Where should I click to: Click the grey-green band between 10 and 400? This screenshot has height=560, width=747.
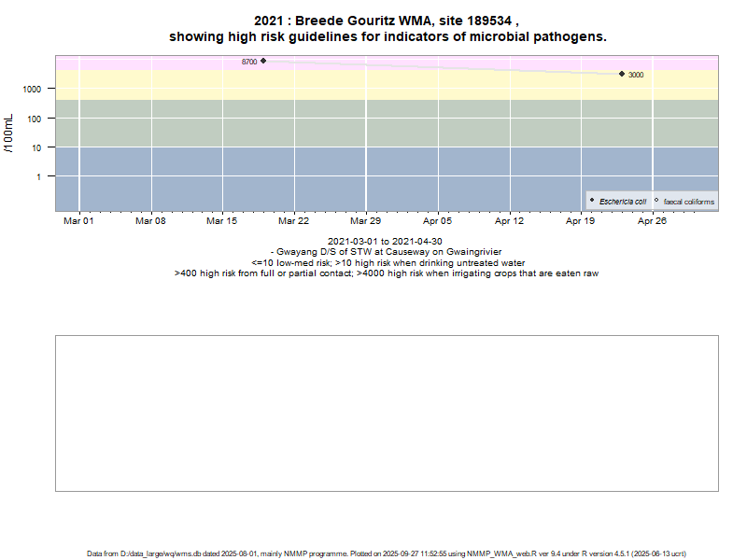373,121
